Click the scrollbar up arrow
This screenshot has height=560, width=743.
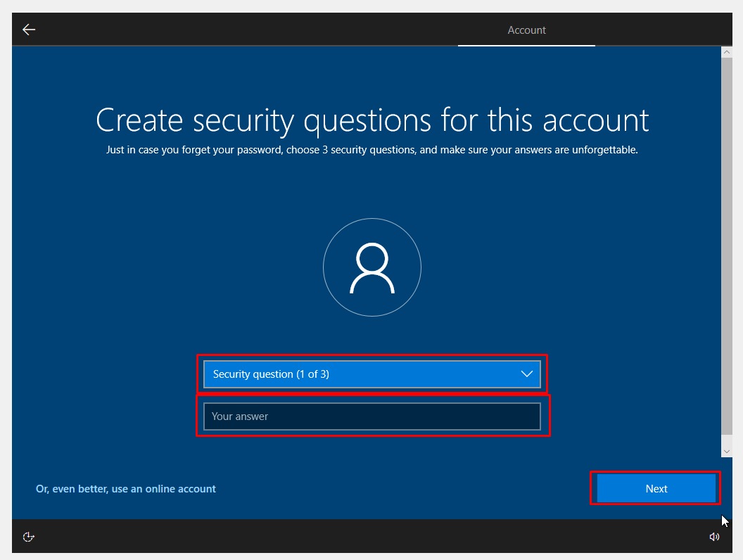726,52
